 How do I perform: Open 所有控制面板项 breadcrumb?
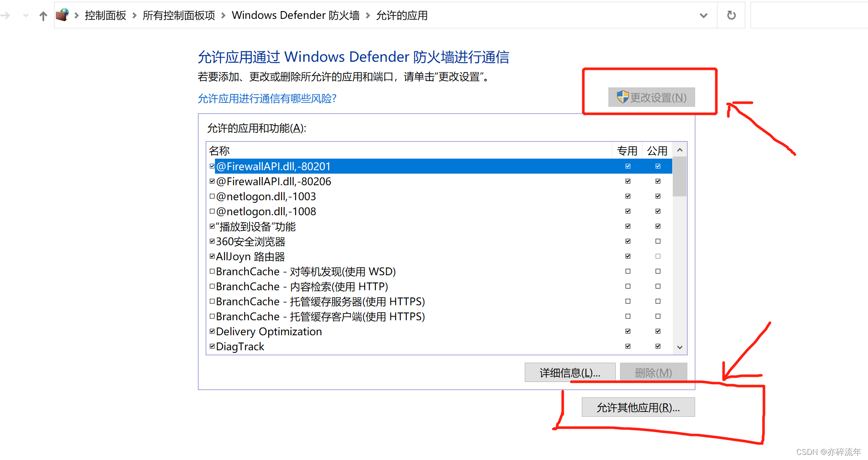pos(179,15)
